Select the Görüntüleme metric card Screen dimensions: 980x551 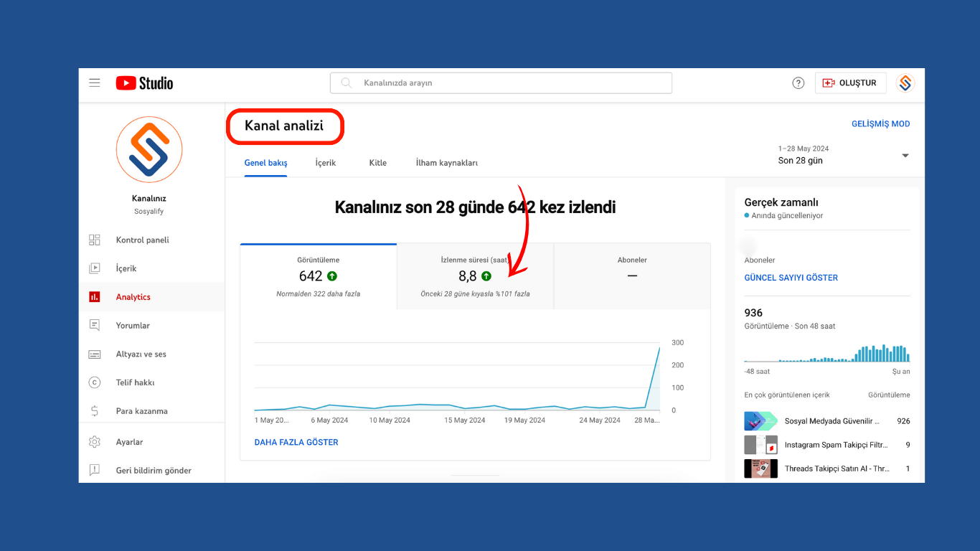319,276
